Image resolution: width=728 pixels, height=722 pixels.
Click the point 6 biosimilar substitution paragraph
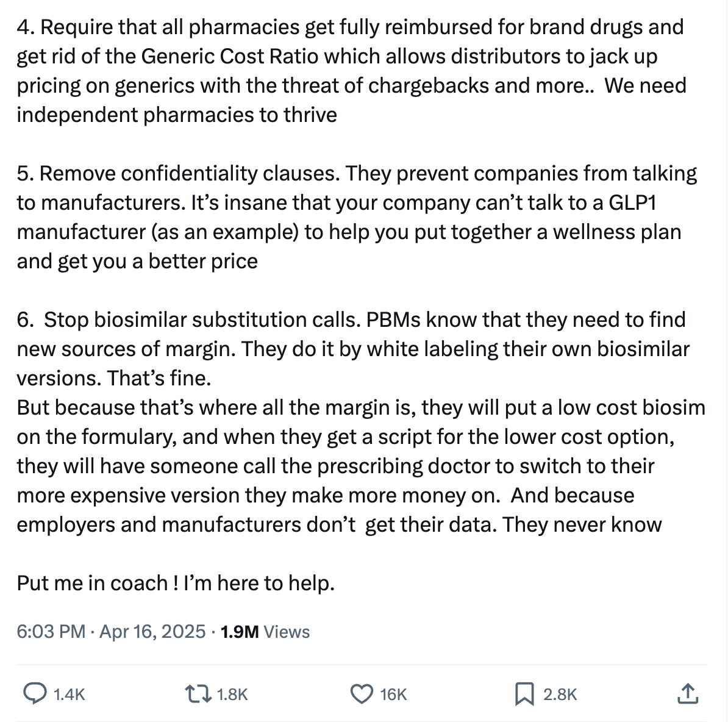click(361, 421)
